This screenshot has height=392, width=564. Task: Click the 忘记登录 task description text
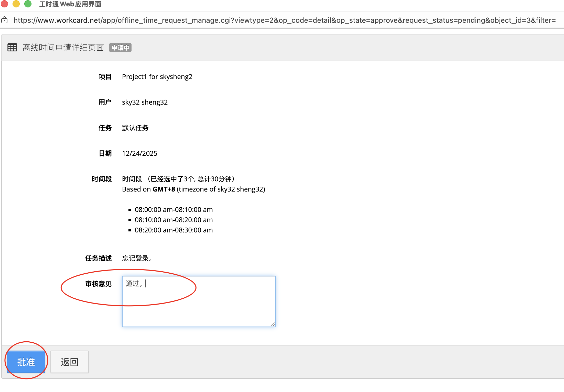coord(137,258)
